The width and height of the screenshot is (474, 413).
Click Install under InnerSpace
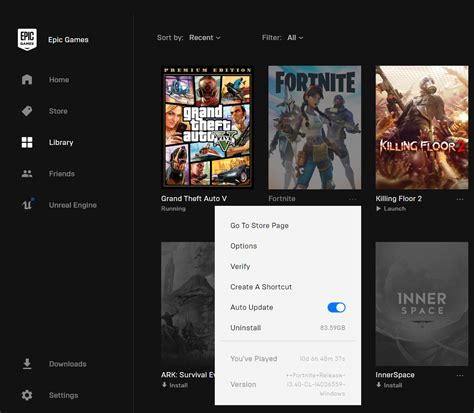[393, 385]
